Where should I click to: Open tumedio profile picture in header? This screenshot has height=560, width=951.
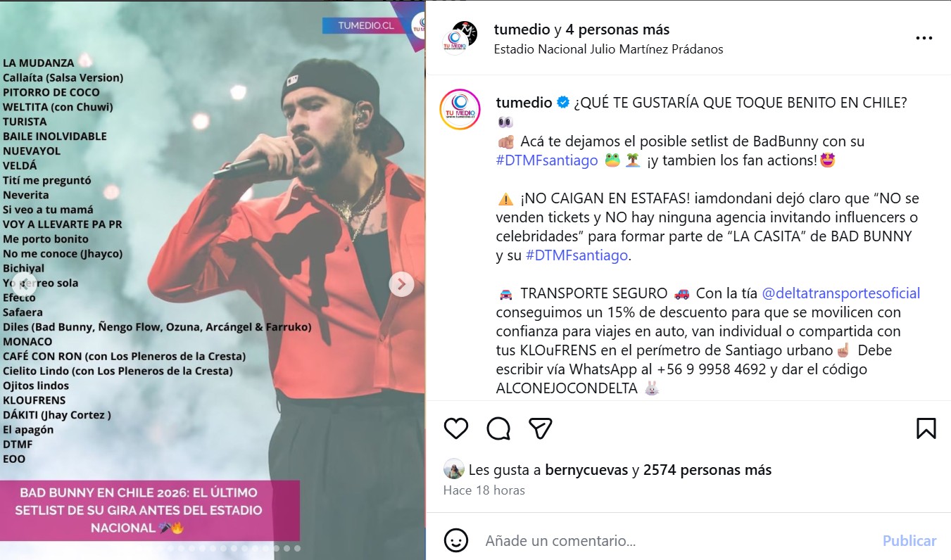tap(460, 38)
